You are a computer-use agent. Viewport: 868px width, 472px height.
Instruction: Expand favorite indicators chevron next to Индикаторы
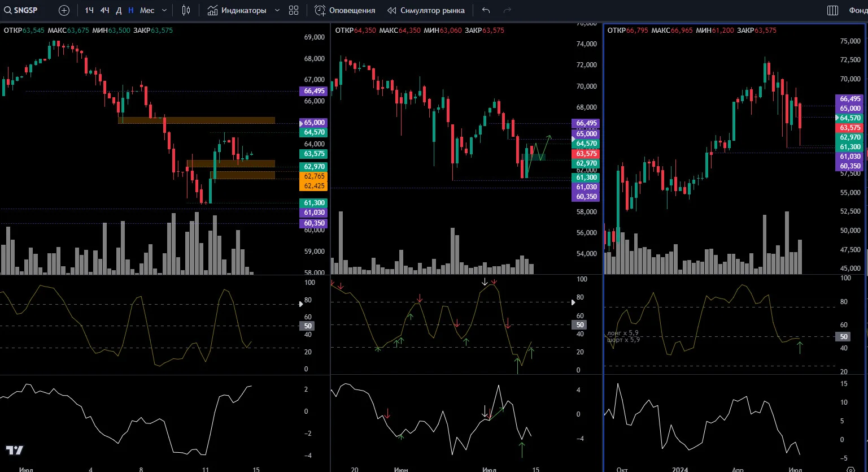click(x=277, y=10)
